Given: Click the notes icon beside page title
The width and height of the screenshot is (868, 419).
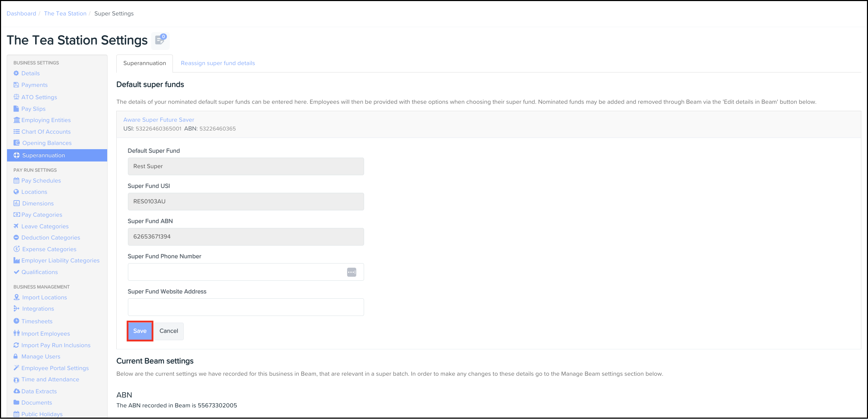Looking at the screenshot, I should pyautogui.click(x=160, y=40).
